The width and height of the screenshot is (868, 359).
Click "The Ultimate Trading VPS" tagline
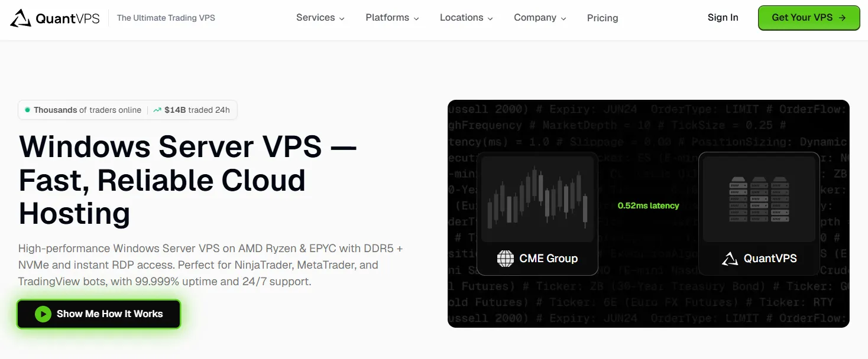tap(166, 18)
